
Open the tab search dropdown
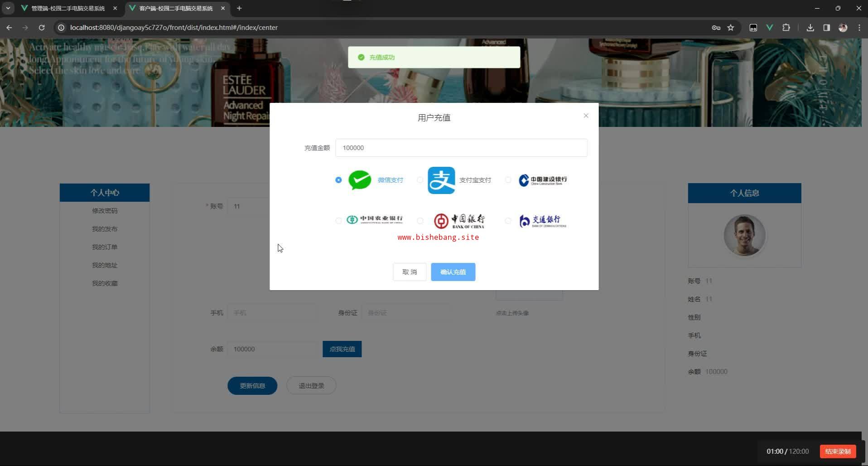coord(8,8)
